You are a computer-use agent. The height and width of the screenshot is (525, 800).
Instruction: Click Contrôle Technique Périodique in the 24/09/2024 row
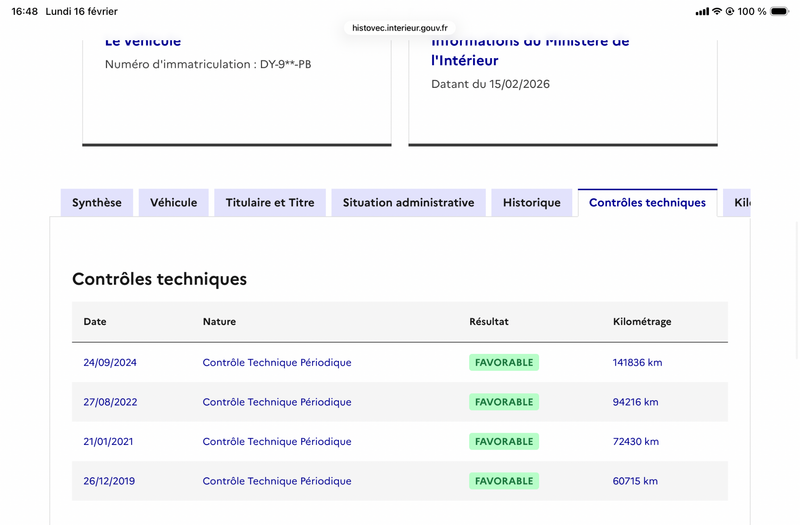click(277, 362)
